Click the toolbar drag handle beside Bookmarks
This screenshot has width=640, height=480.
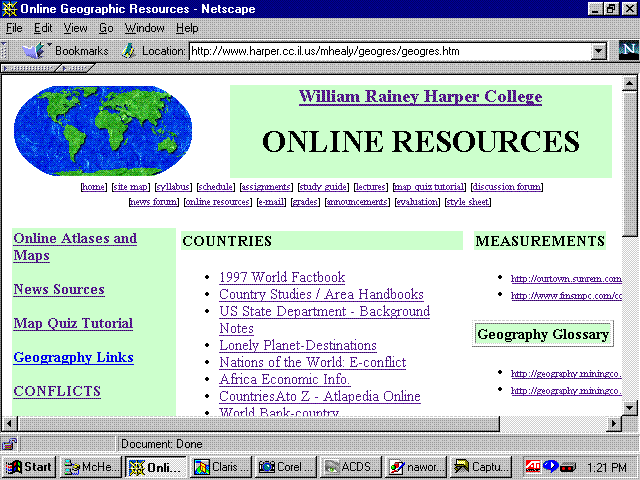pyautogui.click(x=4, y=51)
